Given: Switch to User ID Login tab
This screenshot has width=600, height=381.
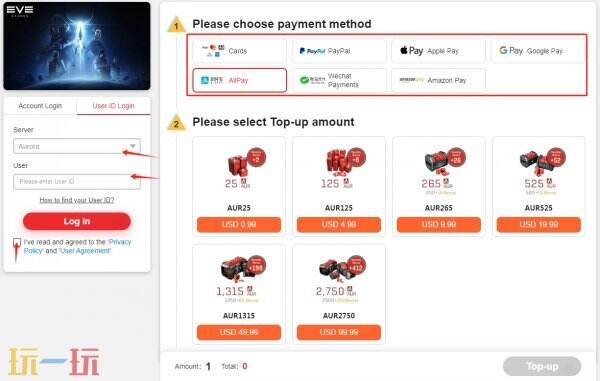Looking at the screenshot, I should click(113, 106).
